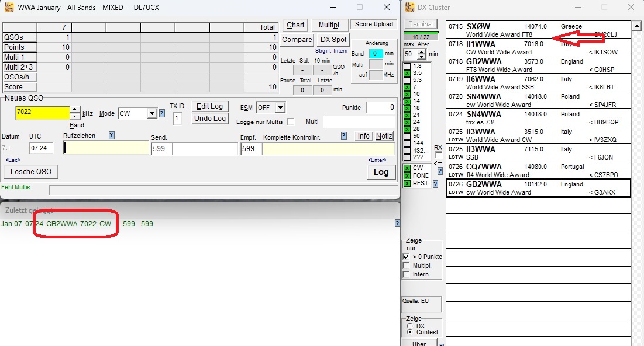This screenshot has height=346, width=644.
Task: Click the cyan Band minutes field
Action: pyautogui.click(x=376, y=53)
